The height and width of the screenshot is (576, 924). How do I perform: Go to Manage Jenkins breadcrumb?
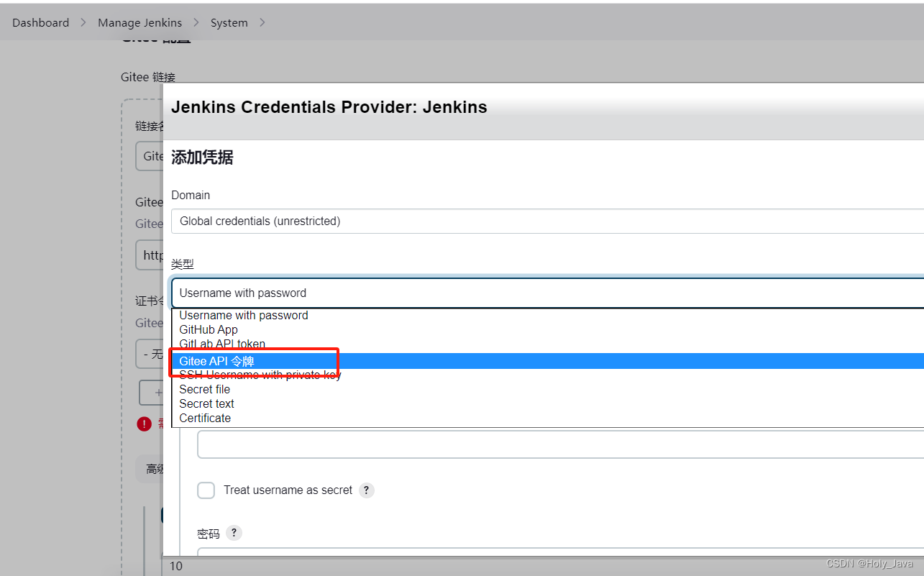(x=139, y=22)
